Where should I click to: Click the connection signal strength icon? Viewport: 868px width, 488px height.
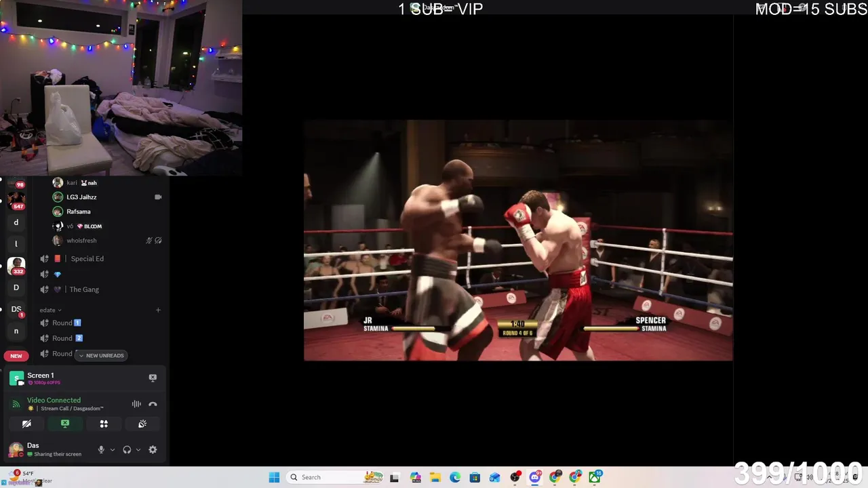point(16,404)
